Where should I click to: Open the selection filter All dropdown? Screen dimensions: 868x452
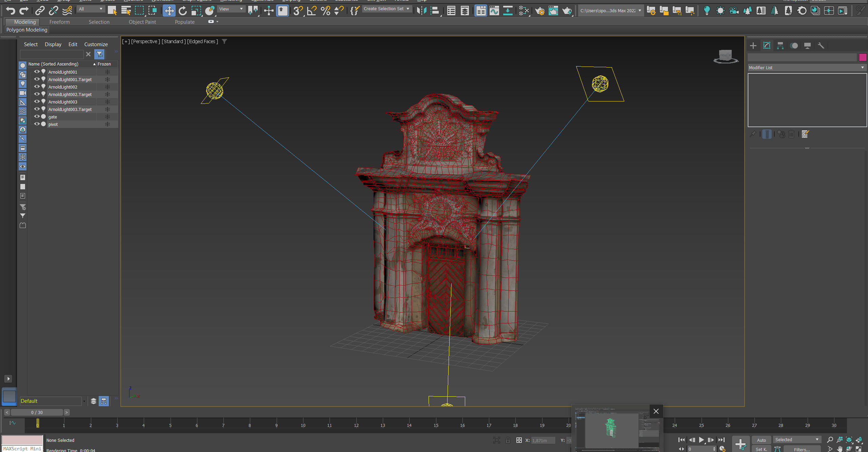click(x=91, y=9)
